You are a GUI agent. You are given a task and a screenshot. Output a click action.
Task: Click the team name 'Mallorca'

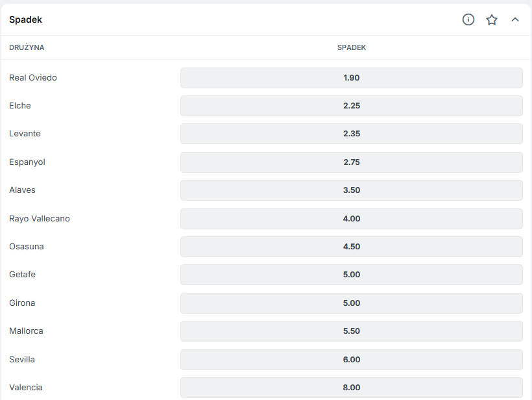[x=26, y=331]
